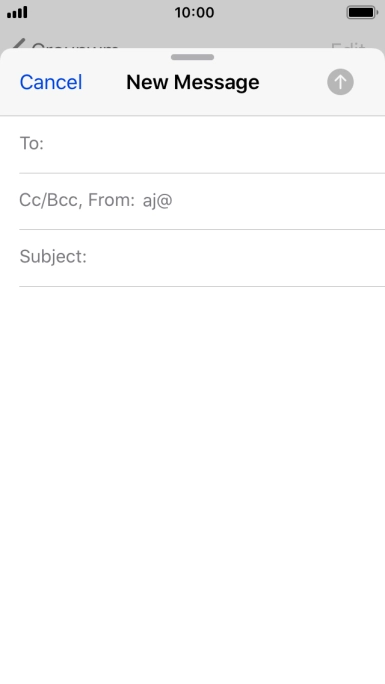Tap the "Cc/Bcc, From:" label text
The height and width of the screenshot is (684, 385).
pos(77,200)
